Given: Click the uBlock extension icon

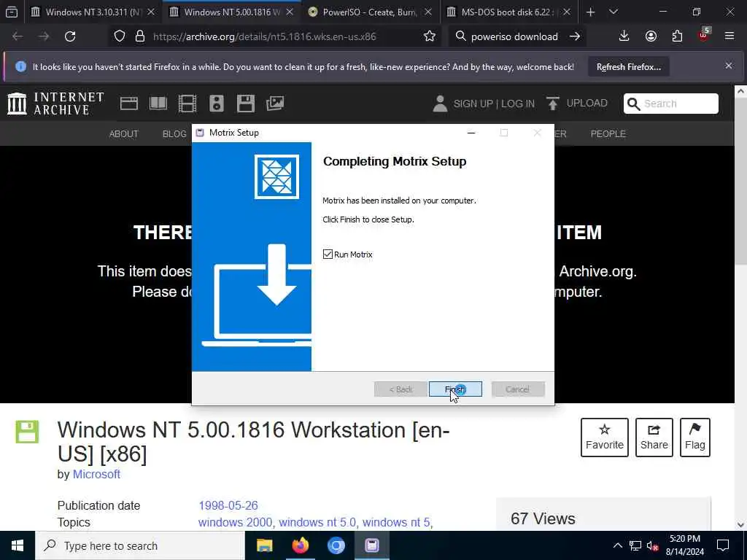Looking at the screenshot, I should pyautogui.click(x=703, y=36).
